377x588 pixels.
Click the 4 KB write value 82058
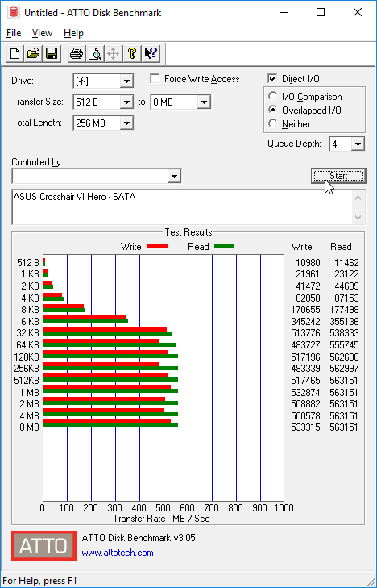point(308,298)
